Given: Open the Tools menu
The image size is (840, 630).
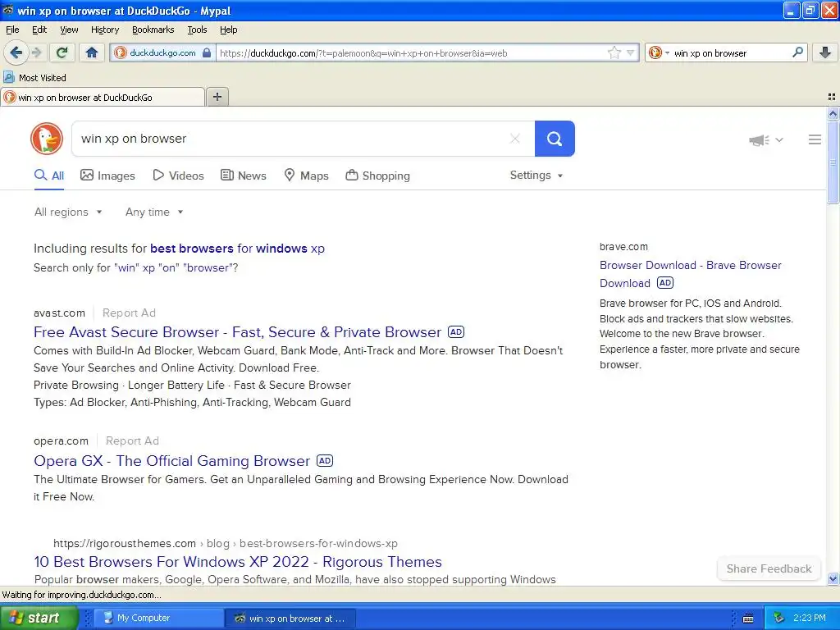Looking at the screenshot, I should click(x=197, y=30).
